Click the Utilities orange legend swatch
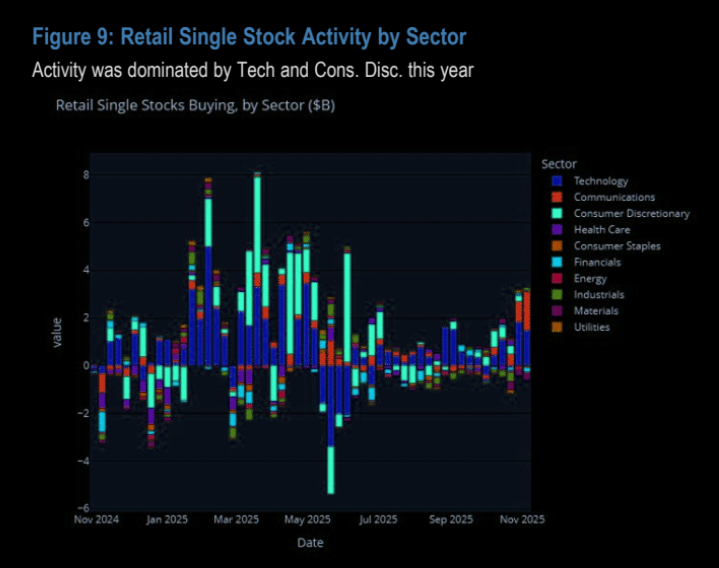The image size is (719, 568). tap(556, 327)
